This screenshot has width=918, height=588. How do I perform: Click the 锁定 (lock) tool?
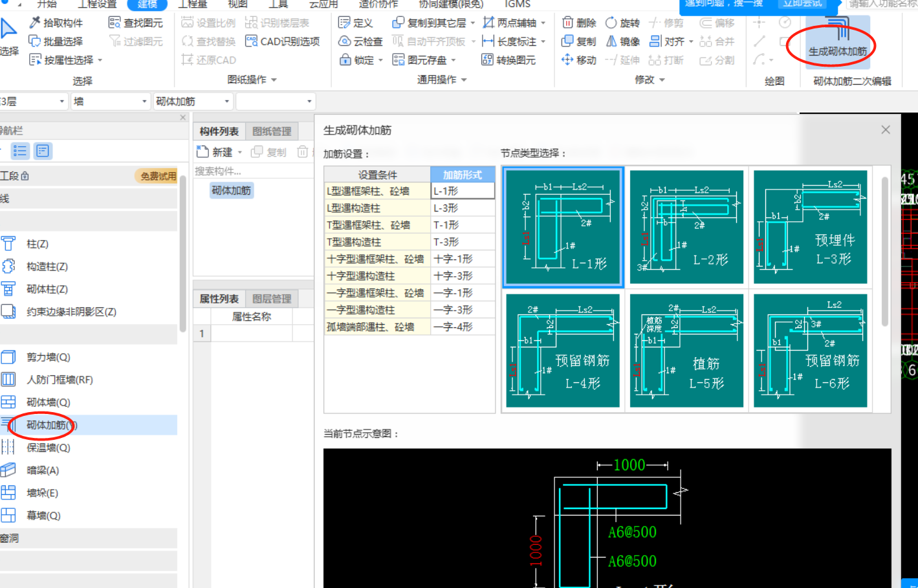[361, 60]
